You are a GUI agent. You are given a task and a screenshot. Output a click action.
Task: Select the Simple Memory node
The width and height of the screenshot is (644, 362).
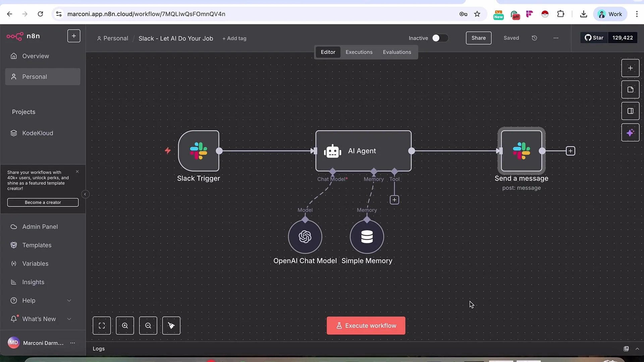coord(367,237)
